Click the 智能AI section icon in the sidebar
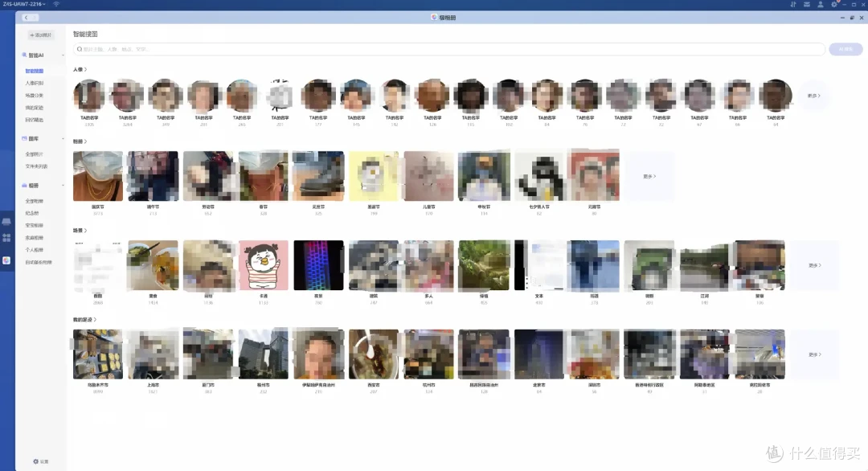The image size is (868, 471). [x=24, y=55]
